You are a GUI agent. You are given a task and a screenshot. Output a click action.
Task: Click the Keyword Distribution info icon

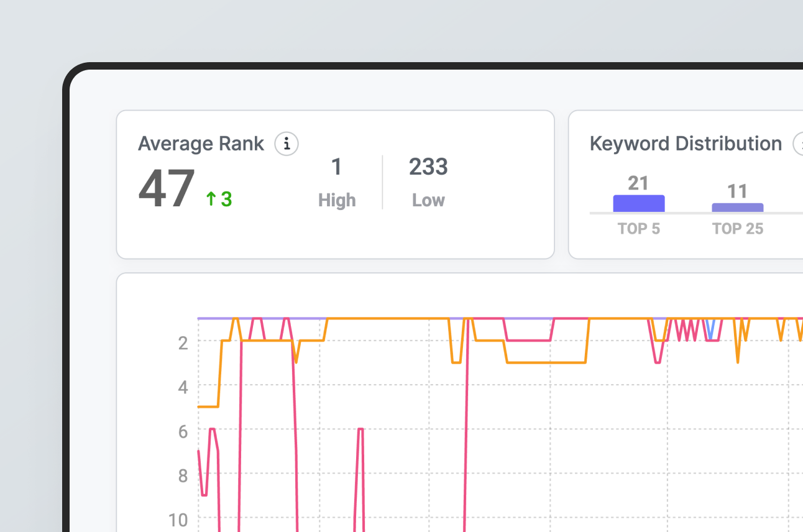799,144
